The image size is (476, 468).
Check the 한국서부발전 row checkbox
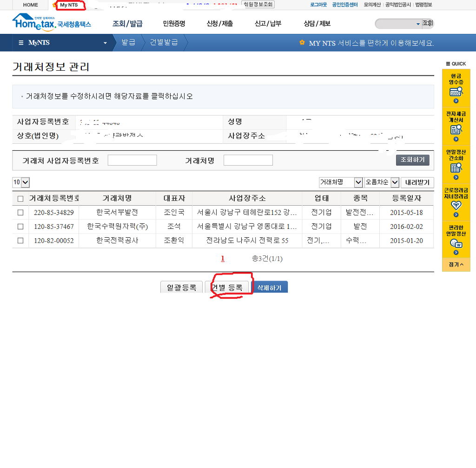[20, 213]
